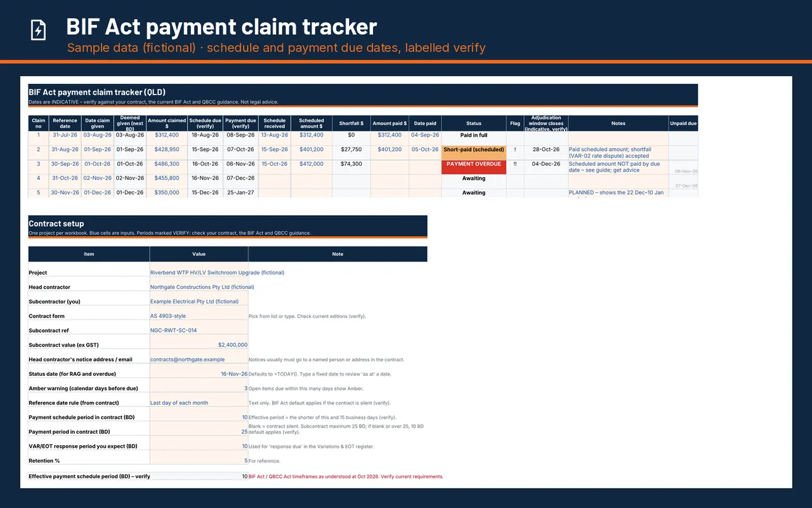The width and height of the screenshot is (812, 508).
Task: Select the 'Notes' column header
Action: pyautogui.click(x=619, y=123)
